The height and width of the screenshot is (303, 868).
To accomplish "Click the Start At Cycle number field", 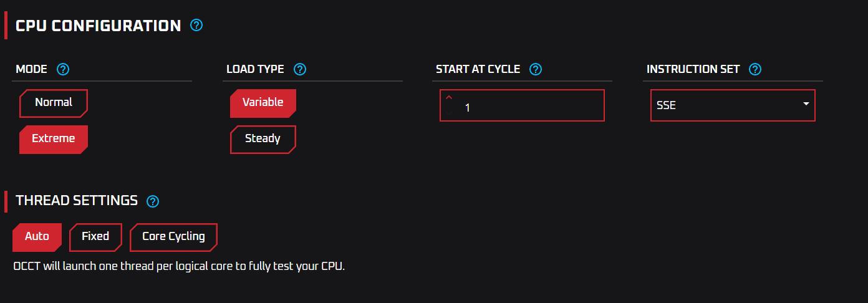I will coord(530,107).
